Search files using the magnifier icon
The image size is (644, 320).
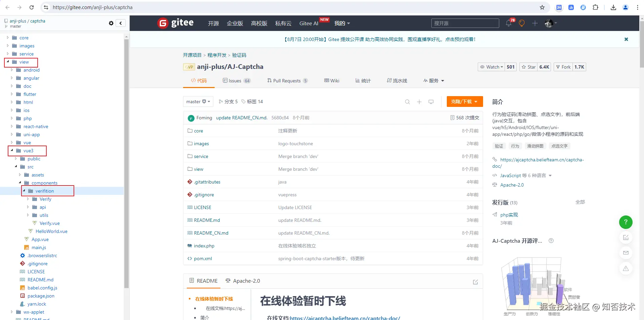(407, 102)
